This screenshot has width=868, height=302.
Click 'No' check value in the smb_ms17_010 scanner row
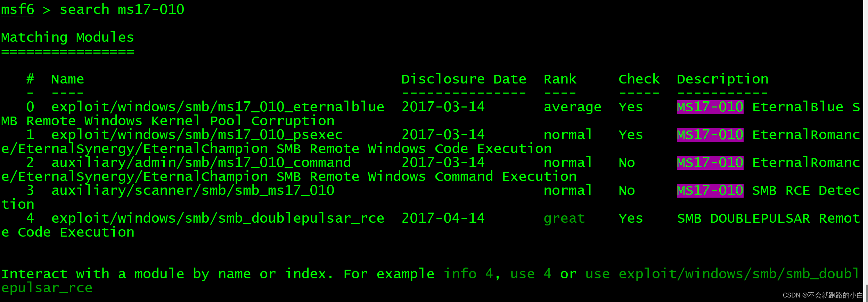point(627,190)
